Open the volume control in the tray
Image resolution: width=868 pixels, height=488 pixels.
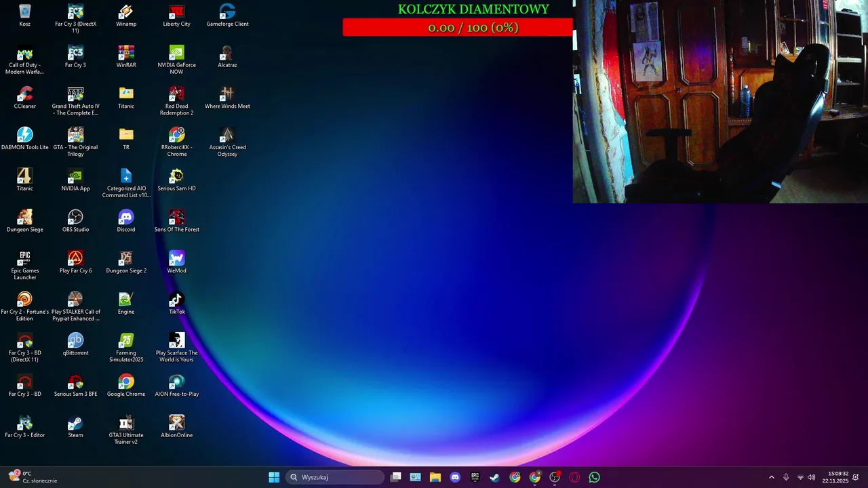pos(812,477)
